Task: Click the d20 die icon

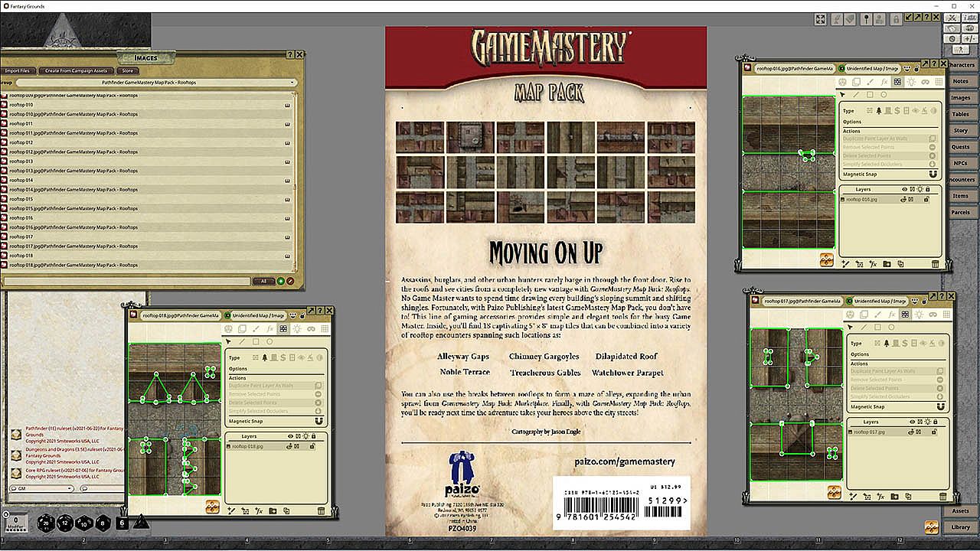Action: (x=47, y=523)
